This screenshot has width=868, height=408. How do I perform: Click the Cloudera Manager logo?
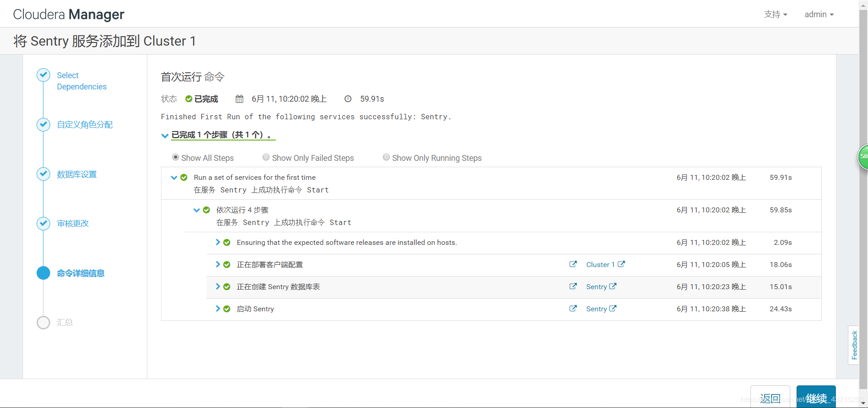(69, 14)
